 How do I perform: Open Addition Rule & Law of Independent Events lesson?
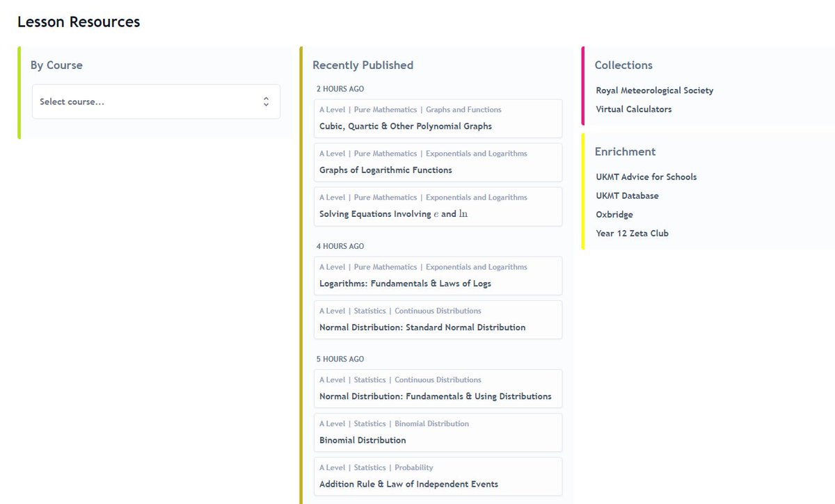438,475
